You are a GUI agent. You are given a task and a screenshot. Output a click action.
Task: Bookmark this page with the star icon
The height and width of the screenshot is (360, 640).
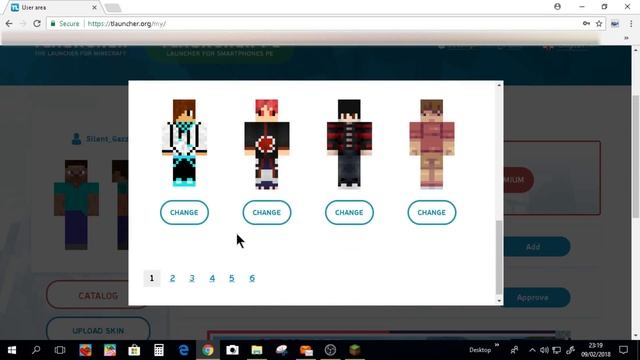tap(599, 24)
